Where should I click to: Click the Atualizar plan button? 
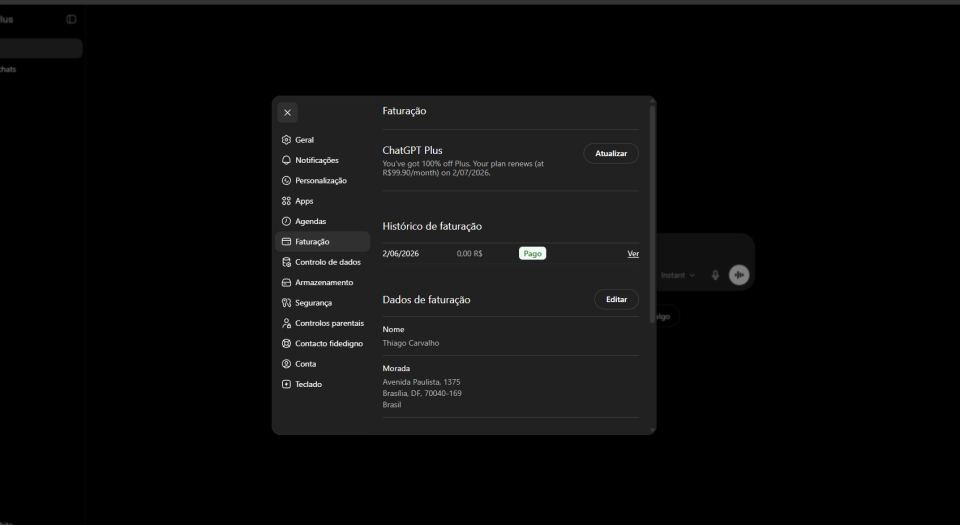click(610, 154)
